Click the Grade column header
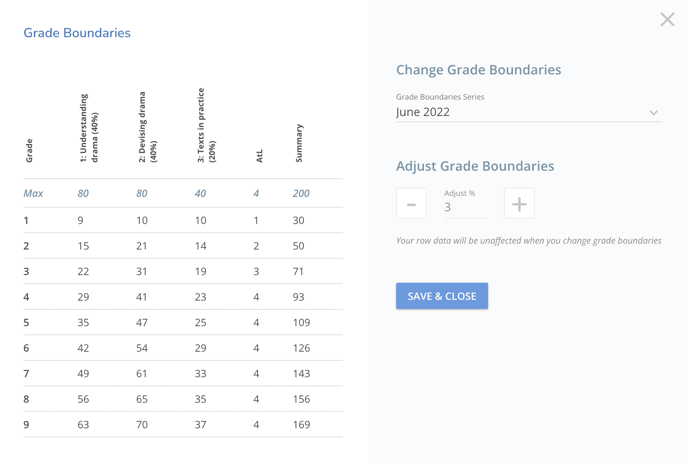The height and width of the screenshot is (464, 688). pos(28,150)
